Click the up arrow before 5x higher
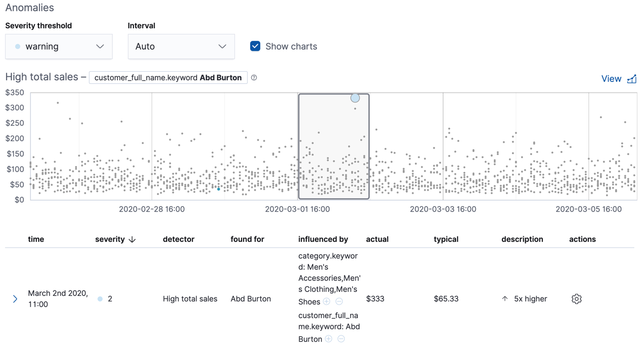This screenshot has height=349, width=644. pyautogui.click(x=504, y=298)
